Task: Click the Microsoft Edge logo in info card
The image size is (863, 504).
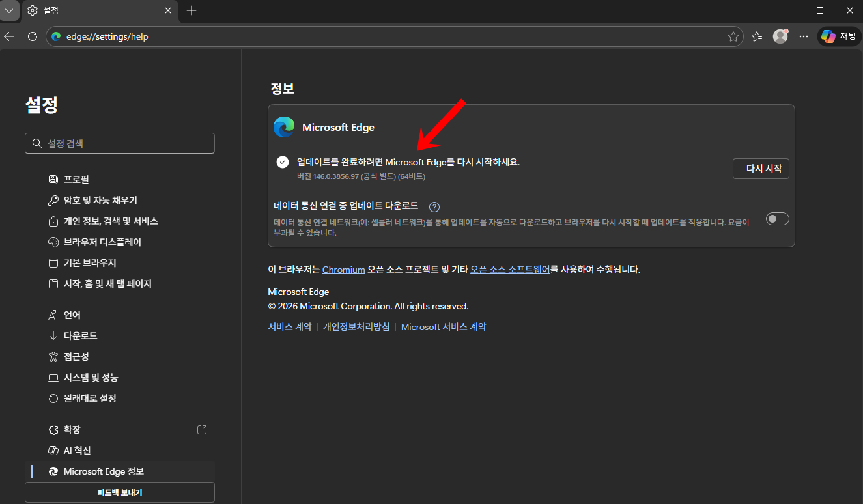Action: point(284,127)
